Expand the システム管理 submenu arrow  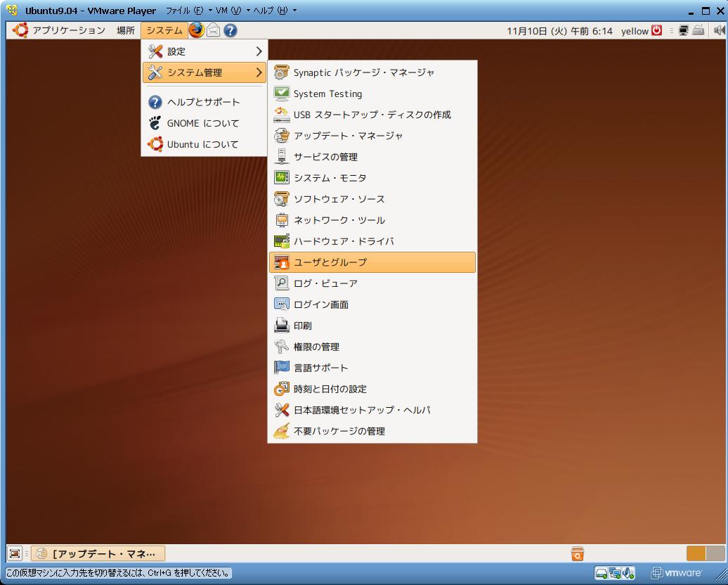259,72
